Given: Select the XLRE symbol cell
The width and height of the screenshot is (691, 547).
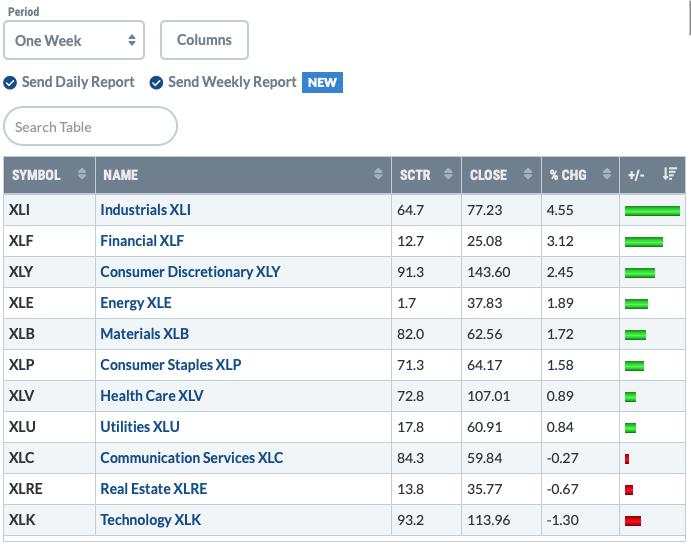Looking at the screenshot, I should pos(49,489).
